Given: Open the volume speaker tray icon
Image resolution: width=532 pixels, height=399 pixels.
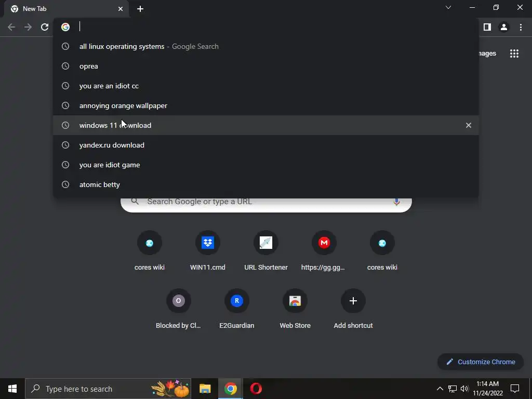Looking at the screenshot, I should pyautogui.click(x=464, y=389).
